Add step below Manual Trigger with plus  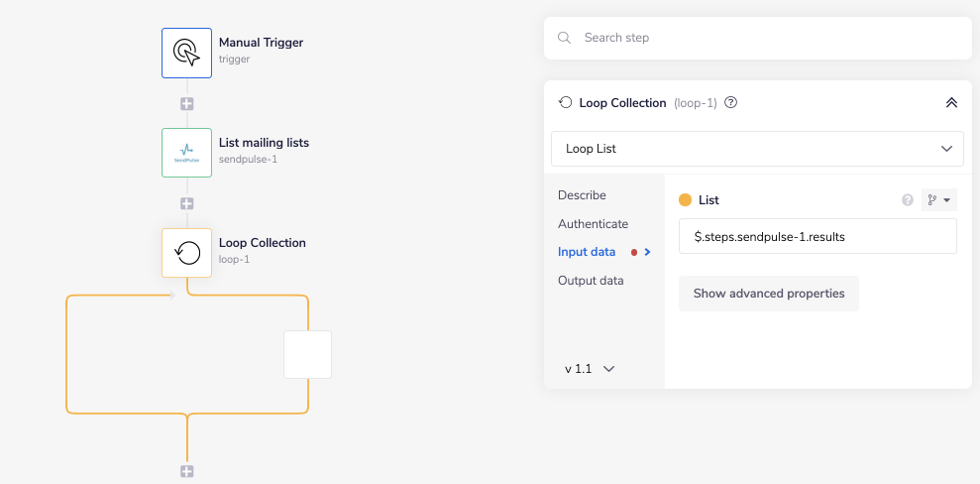tap(186, 103)
